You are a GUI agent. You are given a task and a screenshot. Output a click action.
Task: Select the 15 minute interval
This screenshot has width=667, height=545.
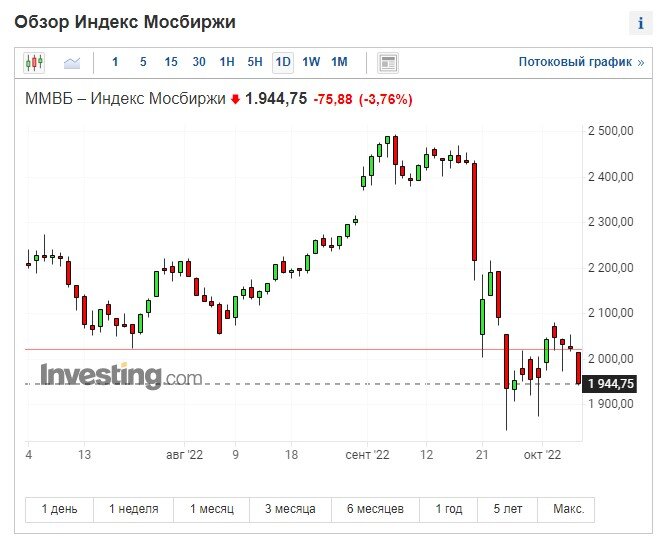(x=171, y=62)
